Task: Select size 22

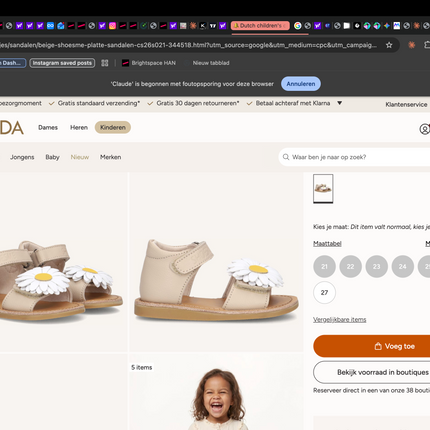Action: tap(350, 267)
